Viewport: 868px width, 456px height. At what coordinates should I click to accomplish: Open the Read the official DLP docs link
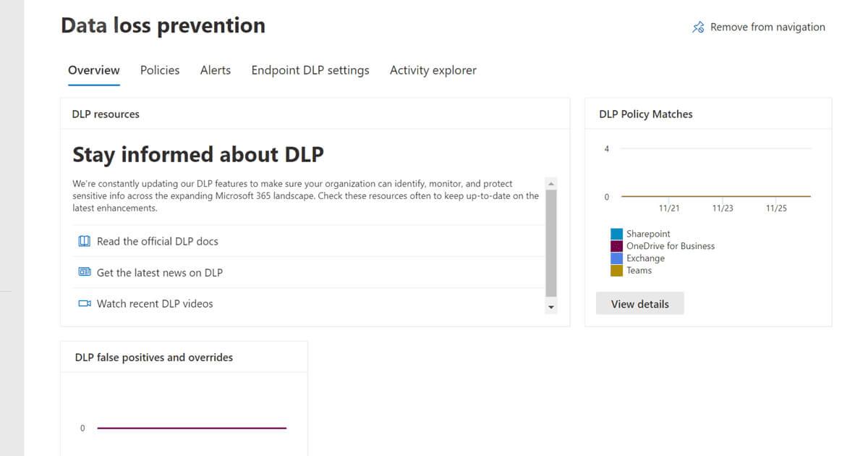[157, 241]
